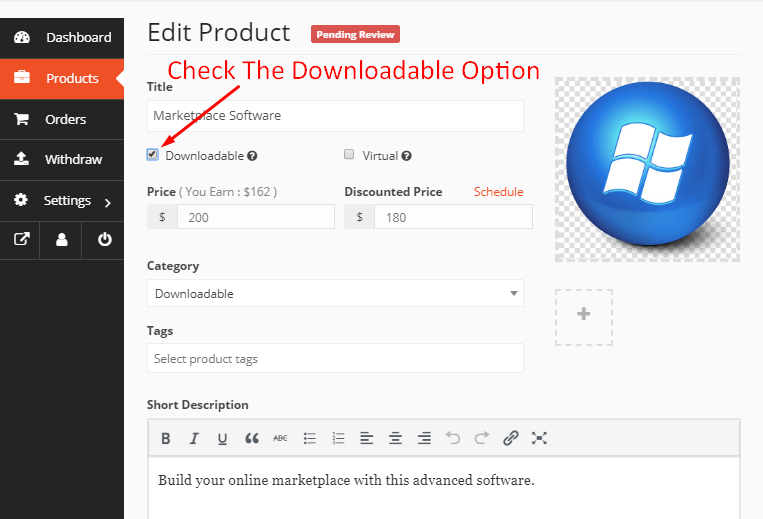Open the Category dropdown
Viewport: 763px width, 519px height.
click(335, 293)
